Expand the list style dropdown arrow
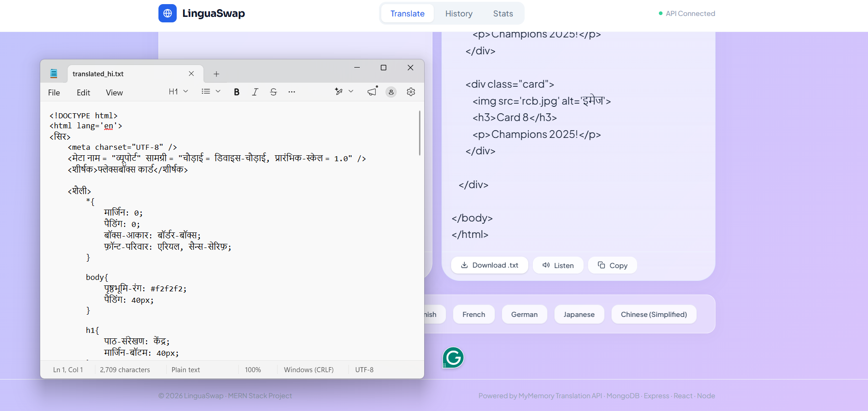This screenshot has height=411, width=868. (x=218, y=92)
